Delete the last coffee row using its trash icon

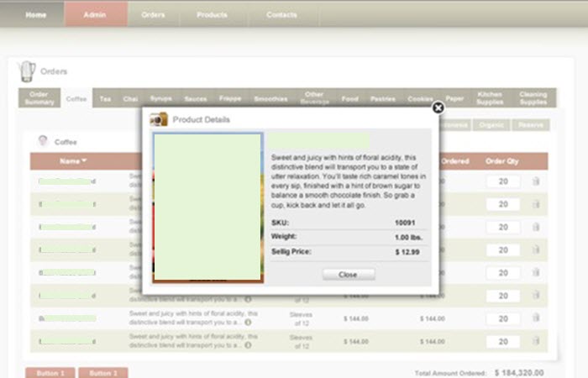click(536, 341)
